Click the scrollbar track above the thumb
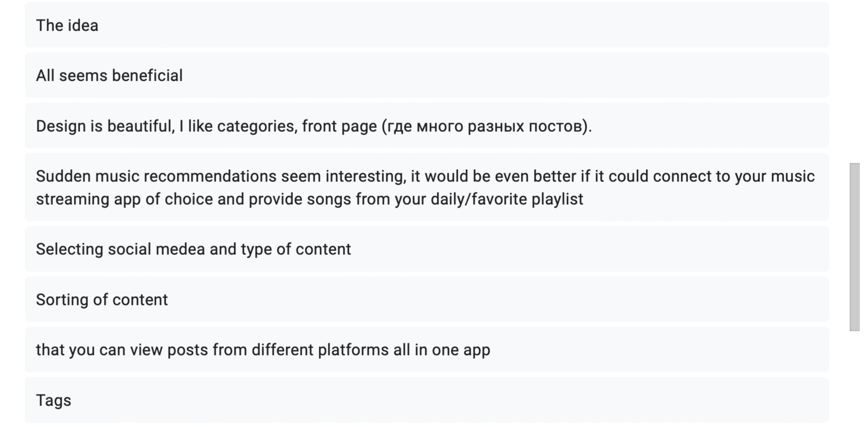This screenshot has height=427, width=868. pos(854,83)
